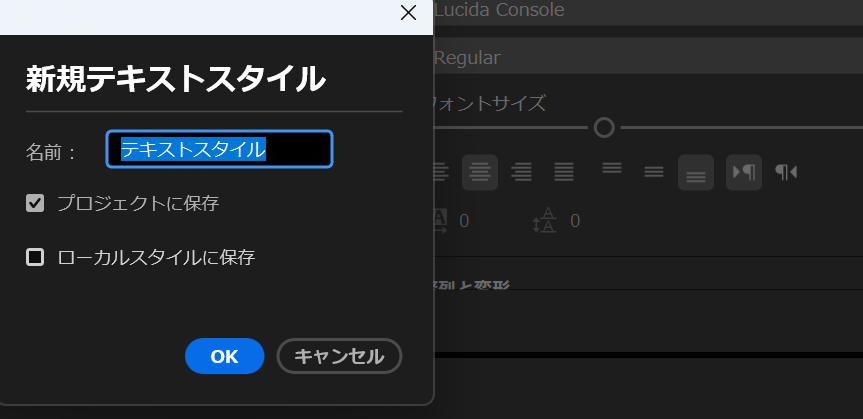The width and height of the screenshot is (863, 419).
Task: Align text to middle vertically
Action: coord(654,172)
